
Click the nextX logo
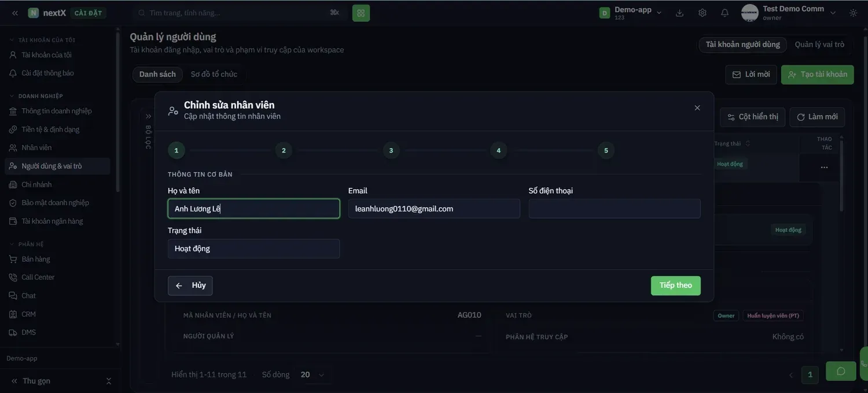[47, 13]
